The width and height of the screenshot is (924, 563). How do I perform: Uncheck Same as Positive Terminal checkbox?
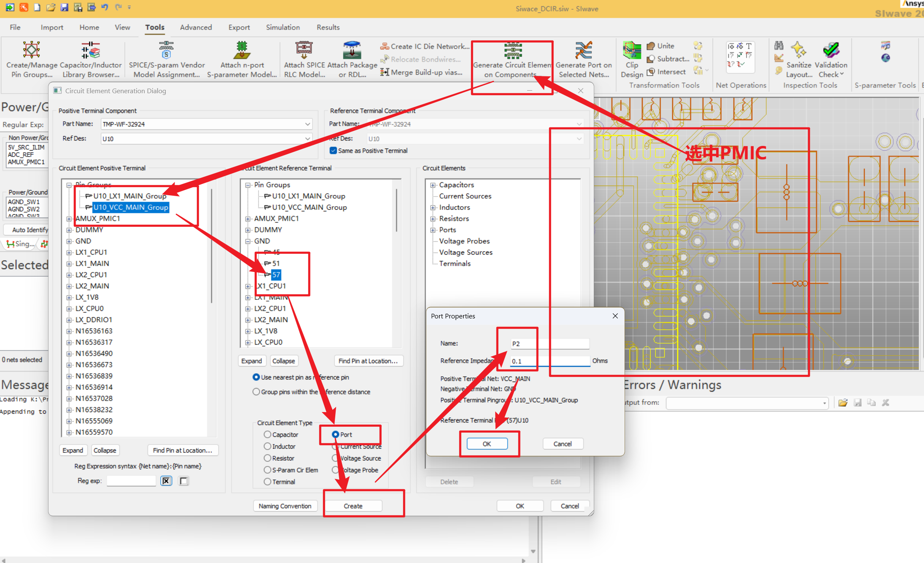pyautogui.click(x=334, y=151)
